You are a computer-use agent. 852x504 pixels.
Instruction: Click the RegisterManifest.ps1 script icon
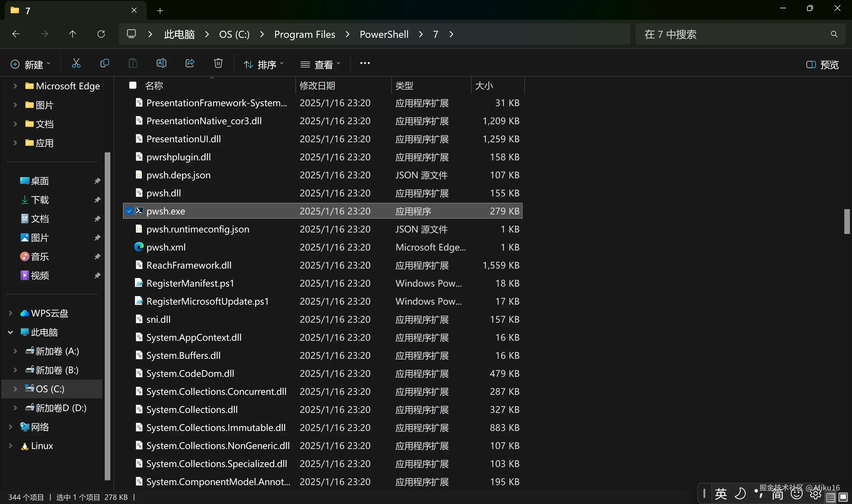click(x=139, y=283)
